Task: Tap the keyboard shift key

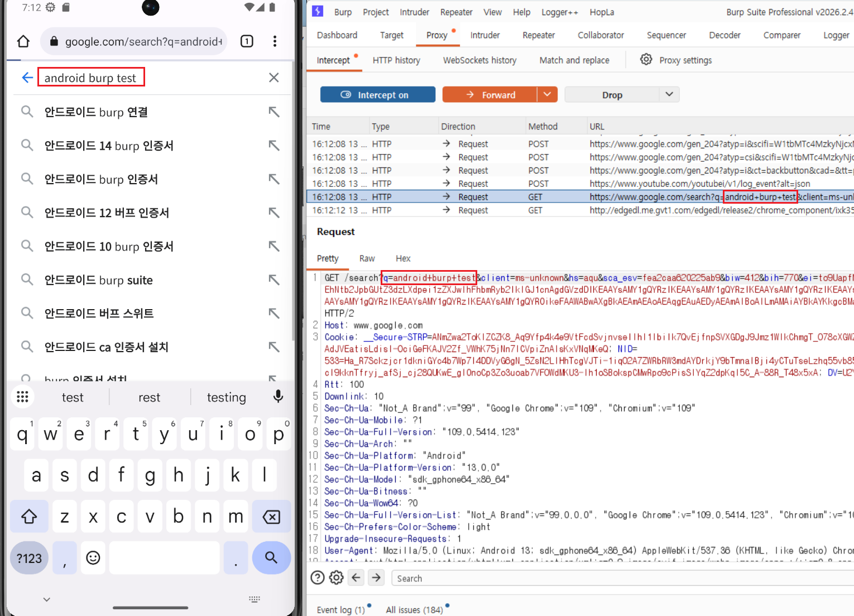Action: tap(29, 517)
